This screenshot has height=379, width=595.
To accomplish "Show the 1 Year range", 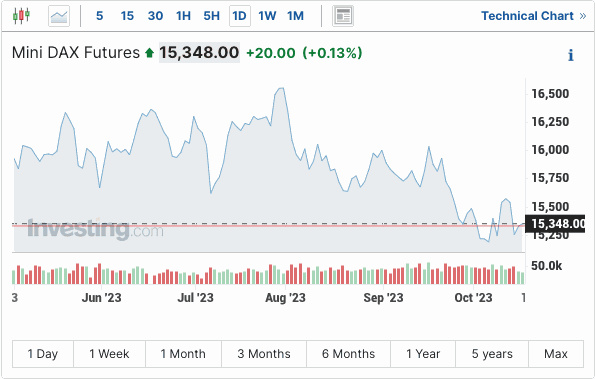I will (x=423, y=354).
